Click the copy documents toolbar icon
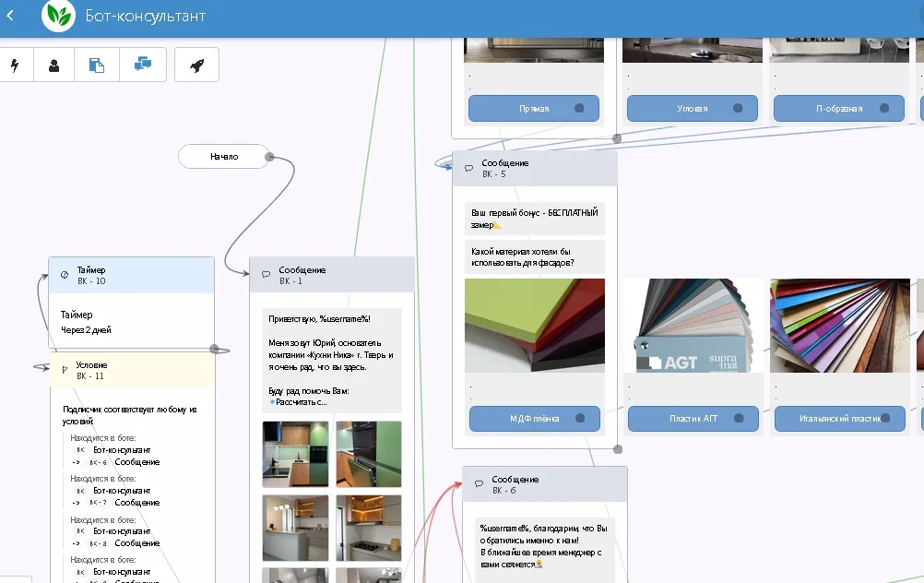Viewport: 924px width, 583px height. (97, 65)
